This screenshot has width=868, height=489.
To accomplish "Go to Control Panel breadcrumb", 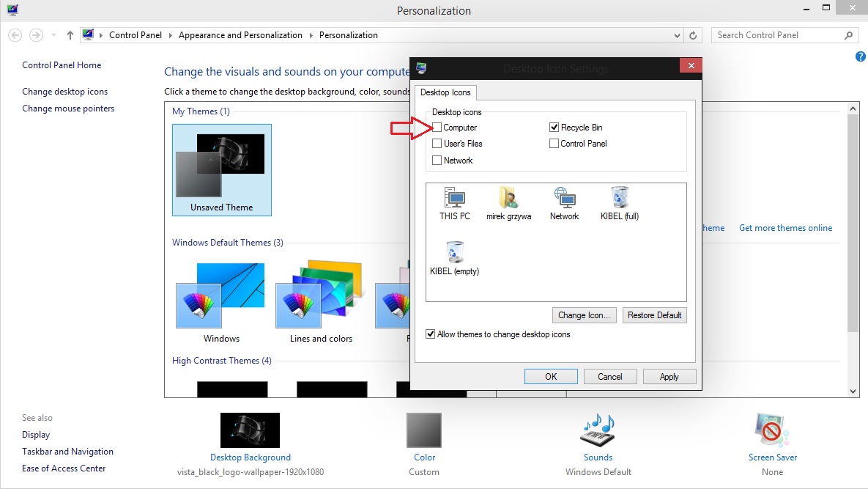I will pyautogui.click(x=136, y=35).
